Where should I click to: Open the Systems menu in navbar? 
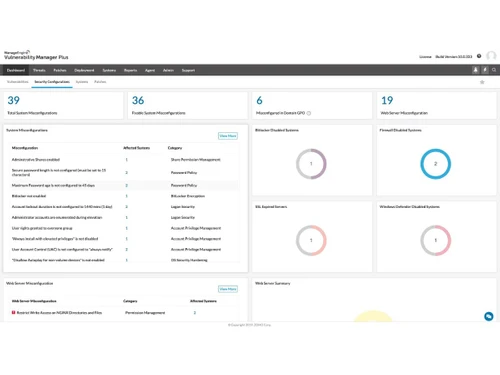pos(109,70)
